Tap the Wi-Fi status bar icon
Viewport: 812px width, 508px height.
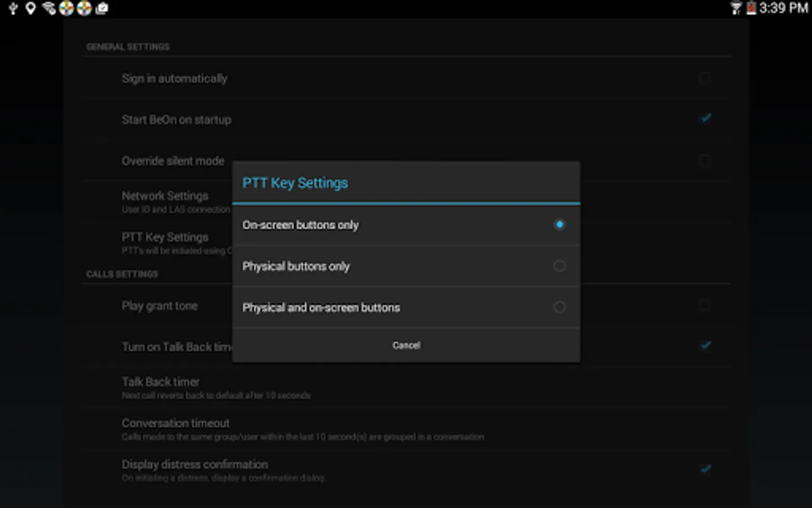49,8
